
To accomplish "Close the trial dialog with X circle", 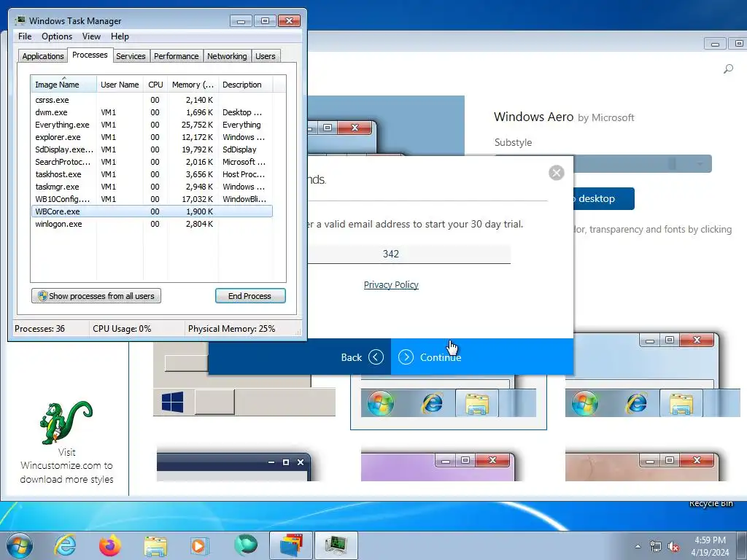I will pyautogui.click(x=556, y=172).
